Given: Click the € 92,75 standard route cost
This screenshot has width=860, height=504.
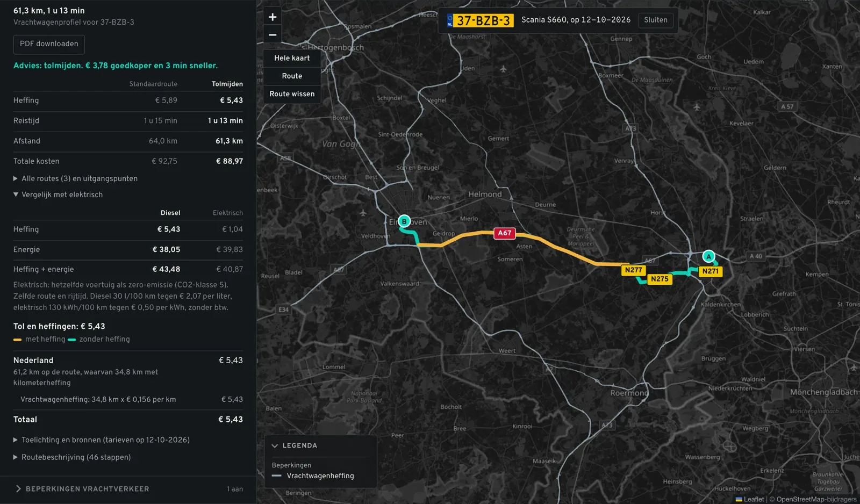Looking at the screenshot, I should click(x=164, y=161).
